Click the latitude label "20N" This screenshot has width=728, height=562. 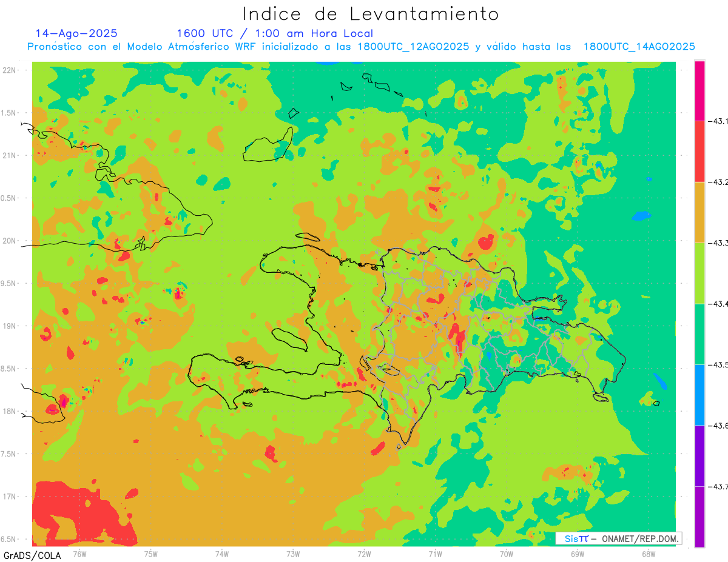(10, 241)
